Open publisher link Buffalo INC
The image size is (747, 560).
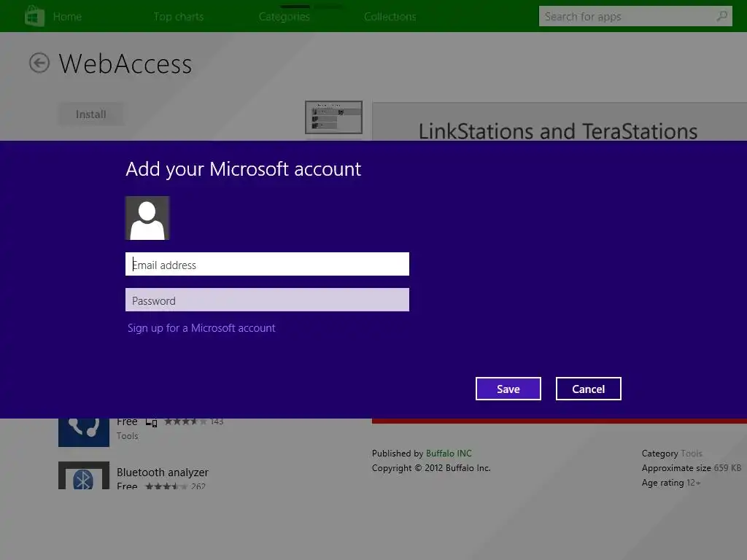449,454
